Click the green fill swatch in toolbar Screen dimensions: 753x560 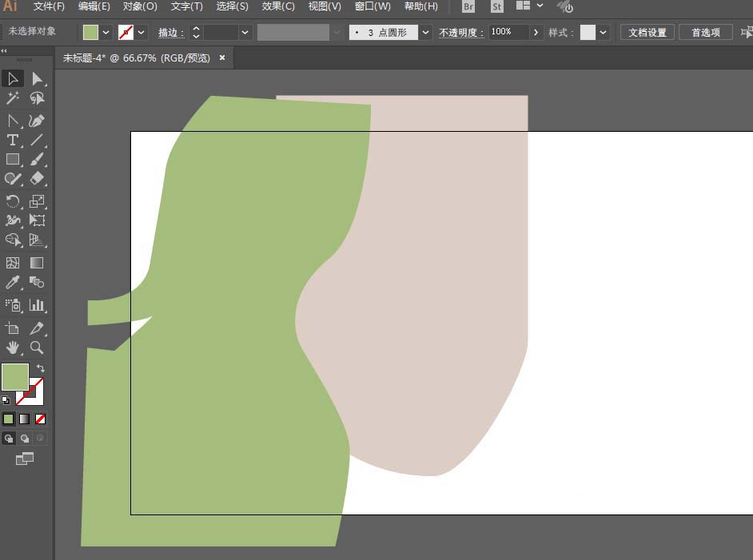click(15, 377)
